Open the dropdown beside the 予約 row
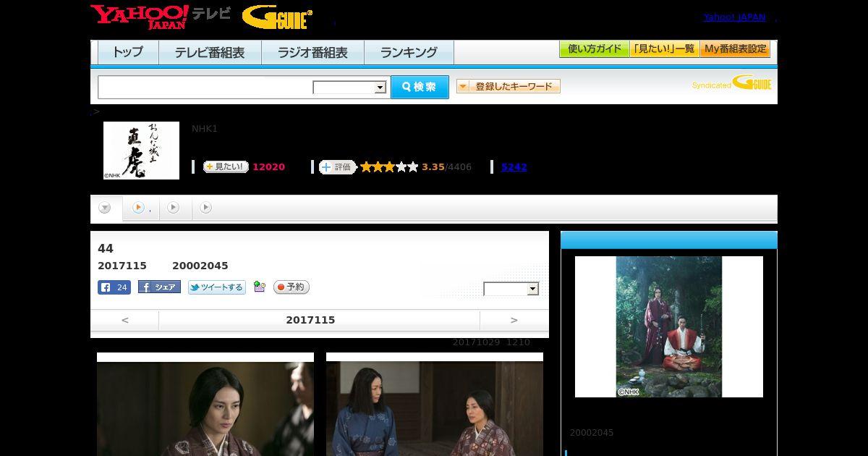The image size is (868, 456). point(511,289)
